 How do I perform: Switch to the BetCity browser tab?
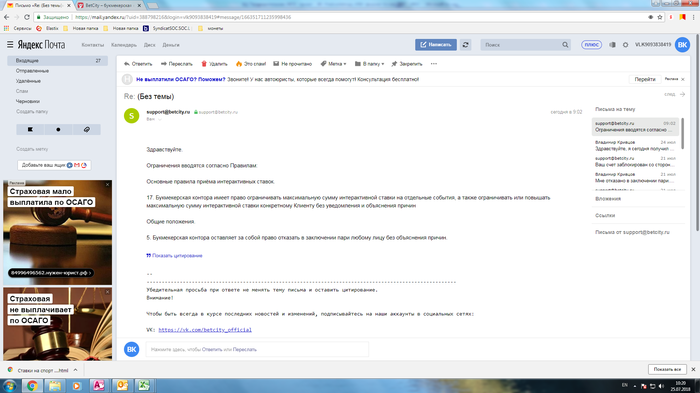108,5
